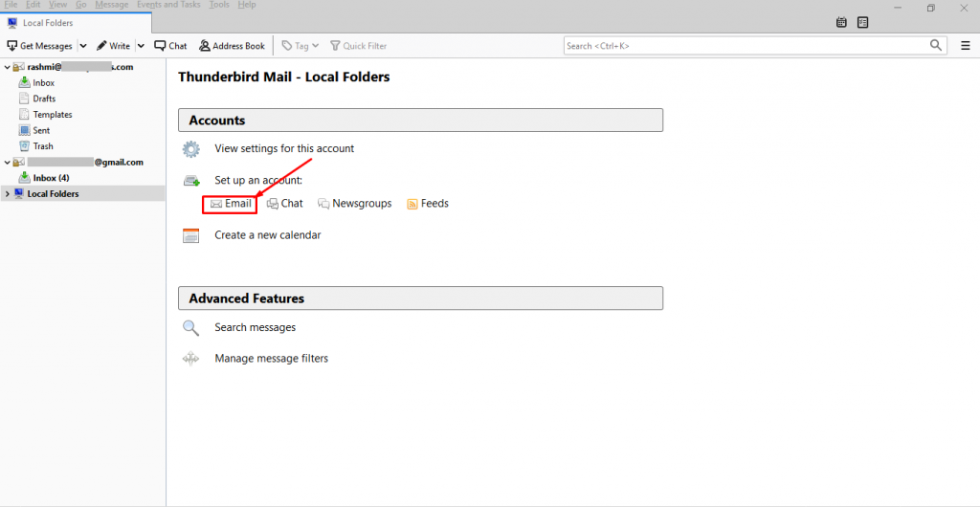Open the Help menu
The height and width of the screenshot is (507, 980).
(x=247, y=5)
